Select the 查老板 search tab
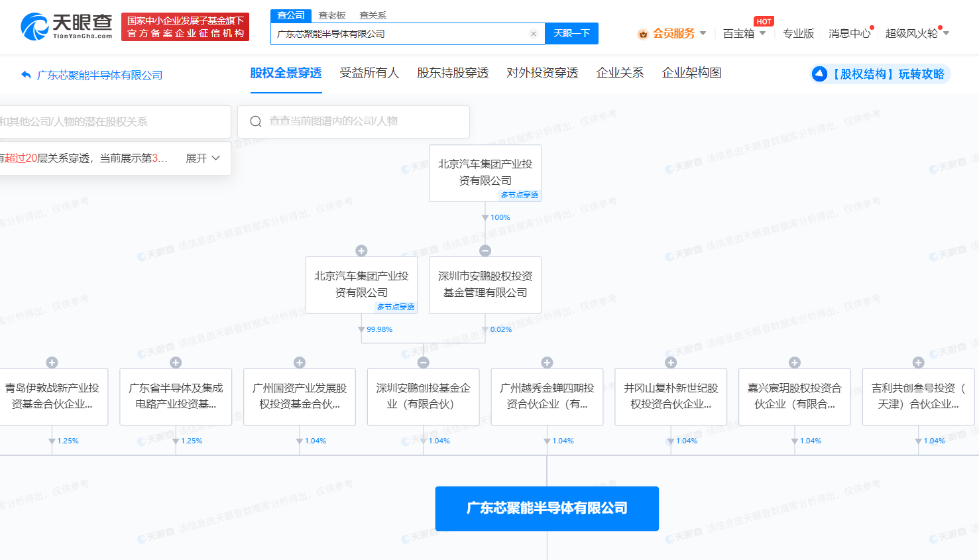This screenshot has width=979, height=560. point(332,15)
